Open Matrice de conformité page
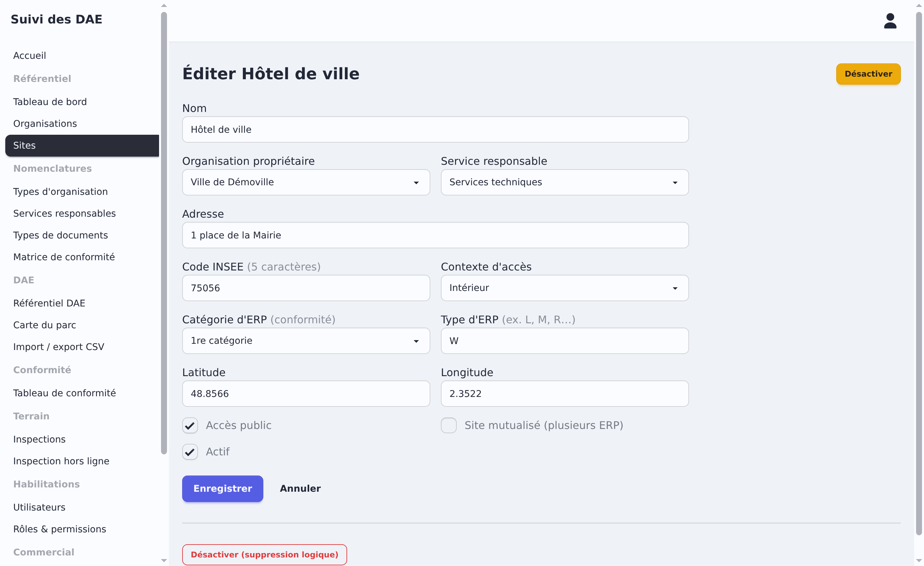The height and width of the screenshot is (566, 924). (82, 257)
